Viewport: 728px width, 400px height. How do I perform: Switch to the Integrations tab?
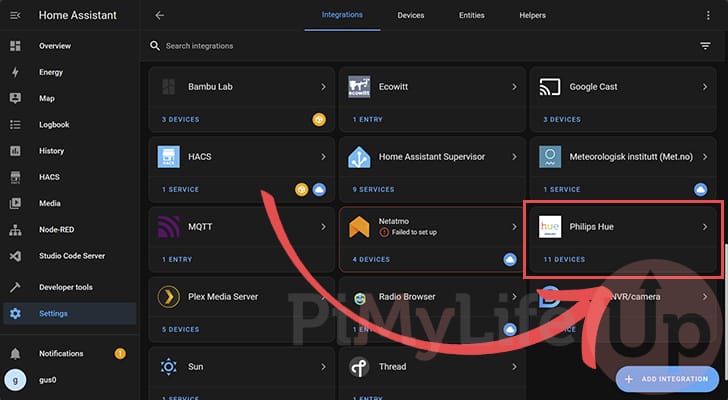[x=342, y=15]
